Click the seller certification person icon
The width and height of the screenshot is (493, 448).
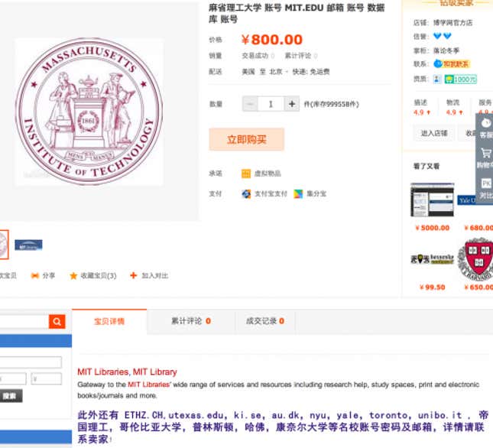pos(437,79)
